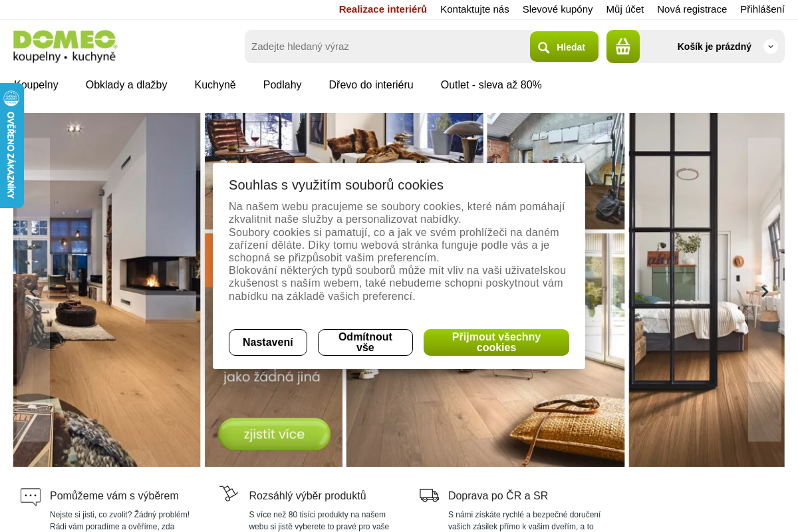Open the Obklady a dlažby menu
Screen dimensions: 798x532
tap(126, 85)
